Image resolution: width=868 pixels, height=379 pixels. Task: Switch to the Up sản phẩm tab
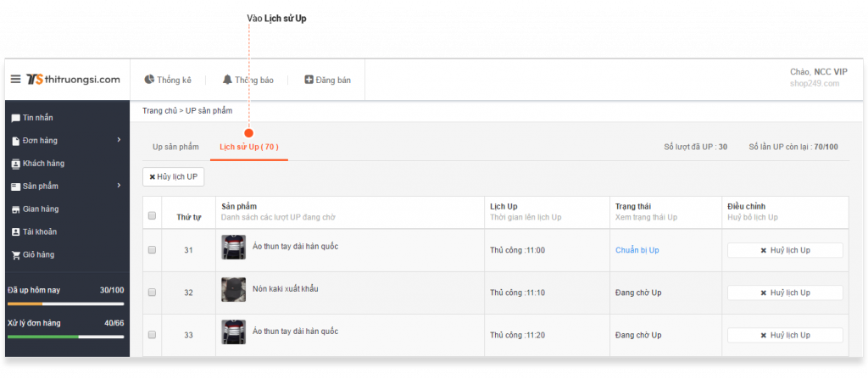click(175, 147)
